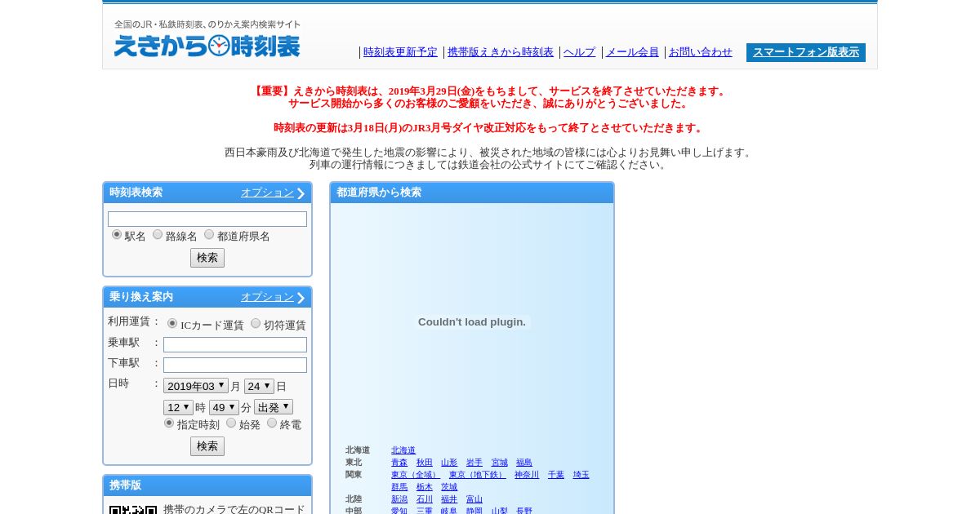
Task: Open the 山形 prefecture link
Action: tap(449, 463)
